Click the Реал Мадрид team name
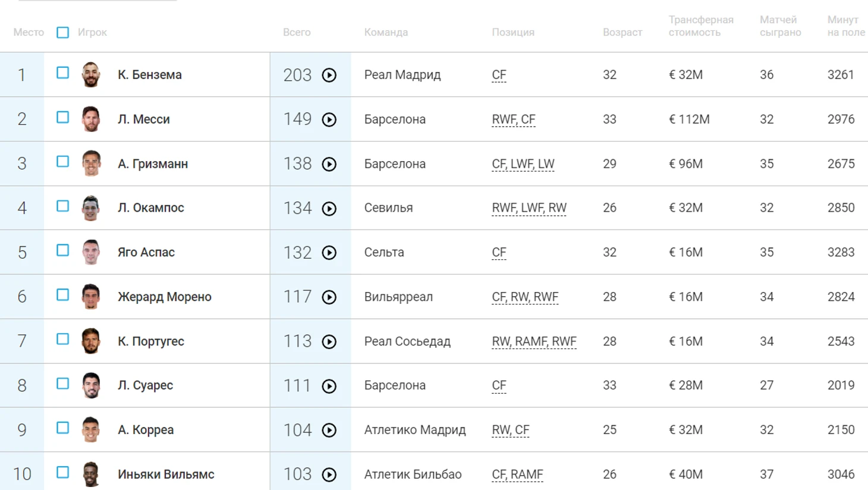Screen dimensions: 868x490 coord(402,75)
